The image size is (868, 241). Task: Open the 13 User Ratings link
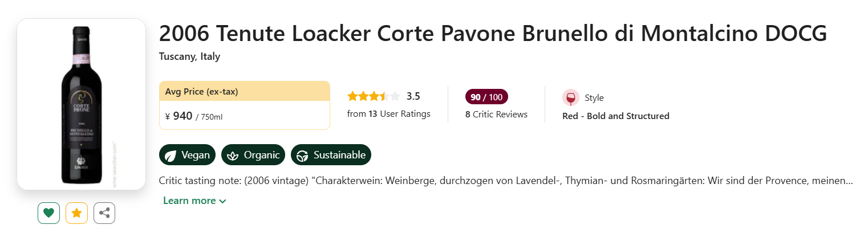click(x=388, y=113)
